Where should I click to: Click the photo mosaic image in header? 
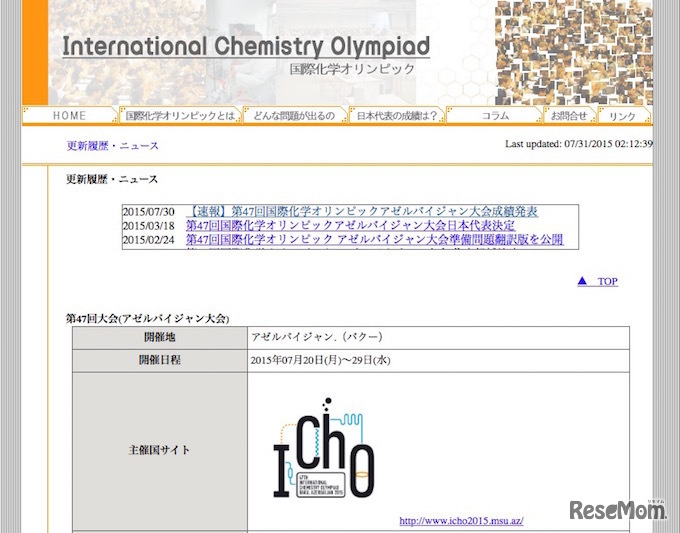point(574,52)
